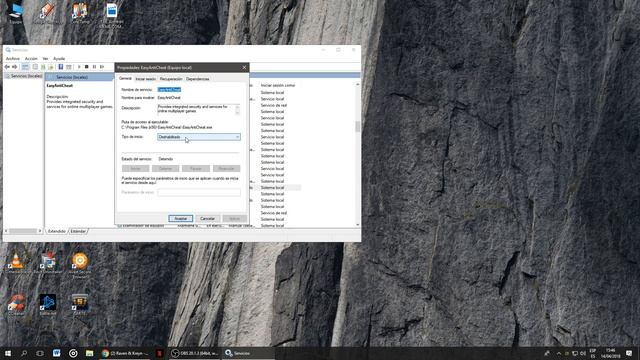Viewport: 640px width, 360px height.
Task: Open the notification center icon
Action: click(629, 353)
